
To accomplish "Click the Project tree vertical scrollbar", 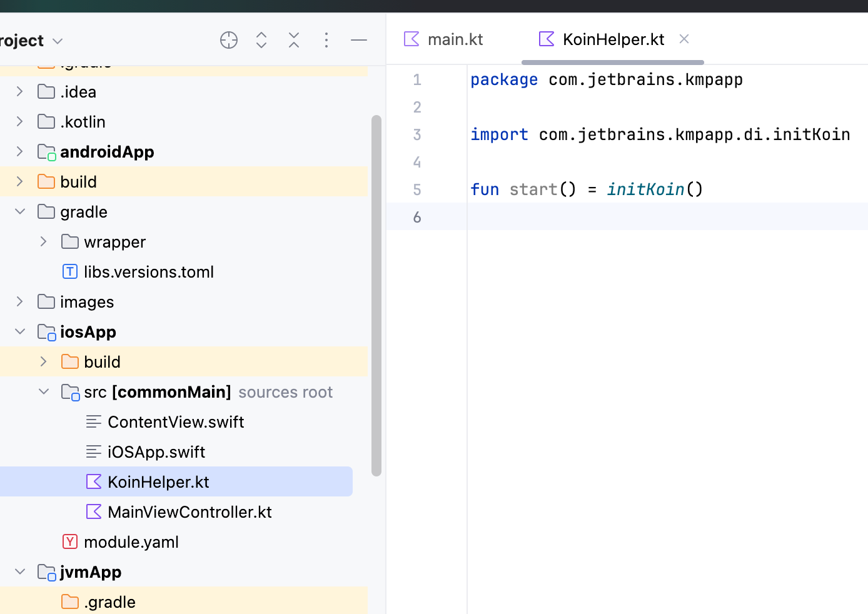I will click(376, 295).
